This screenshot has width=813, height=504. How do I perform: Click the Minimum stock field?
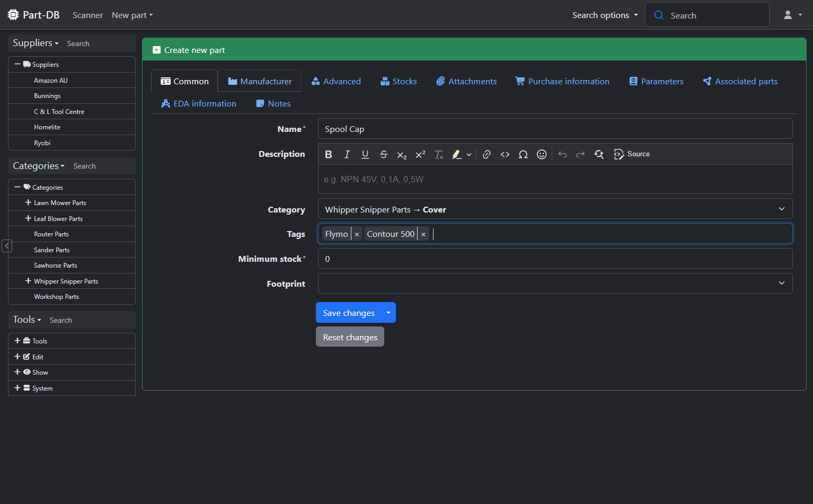555,259
